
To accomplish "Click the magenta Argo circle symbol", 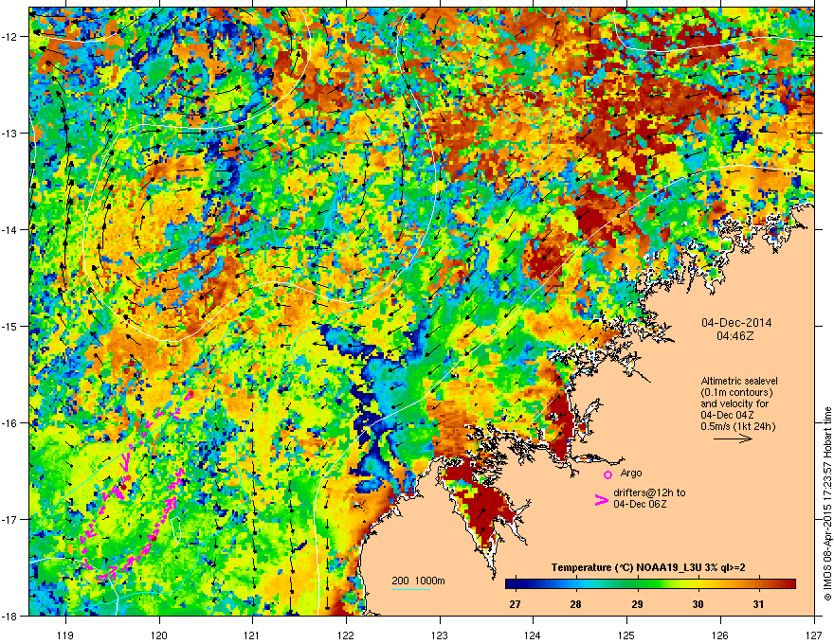I will point(607,474).
